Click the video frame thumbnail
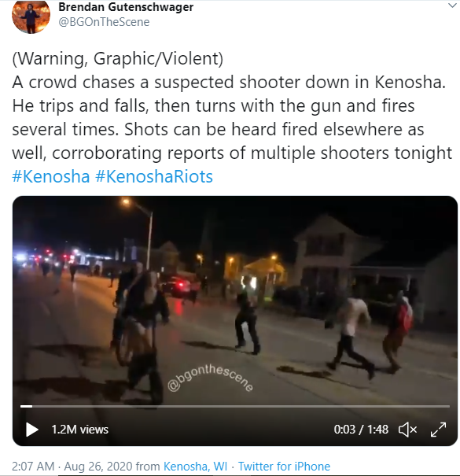460x476 pixels. point(235,301)
